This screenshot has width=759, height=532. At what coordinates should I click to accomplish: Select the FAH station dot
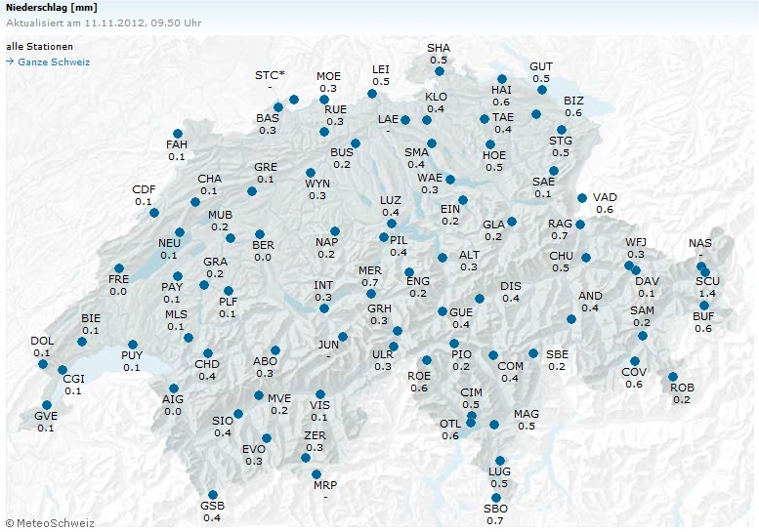click(x=178, y=134)
